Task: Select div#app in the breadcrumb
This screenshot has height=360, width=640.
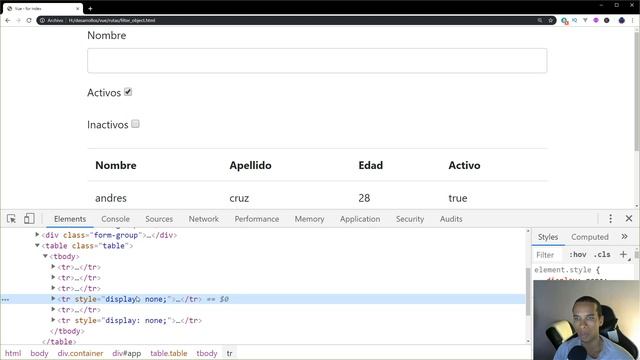Action: 127,353
